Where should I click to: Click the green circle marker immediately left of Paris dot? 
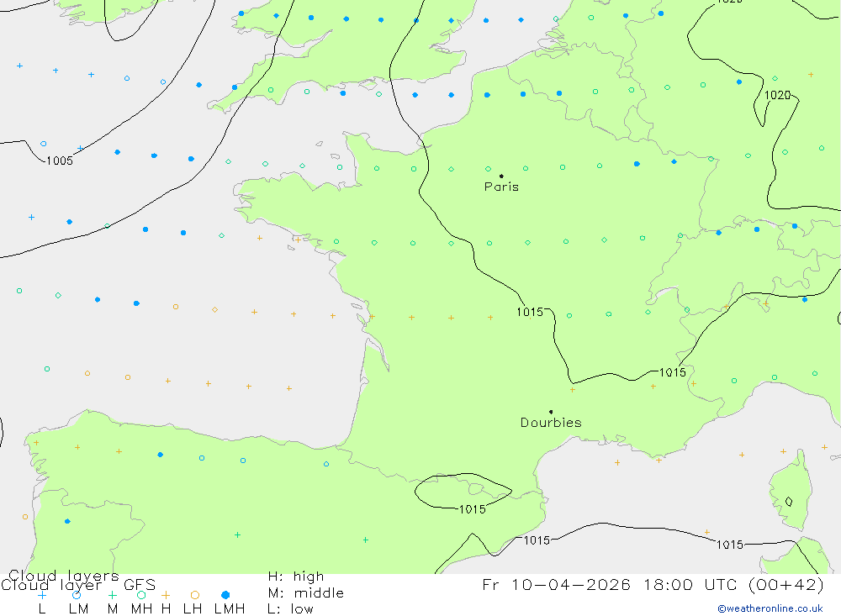(488, 169)
